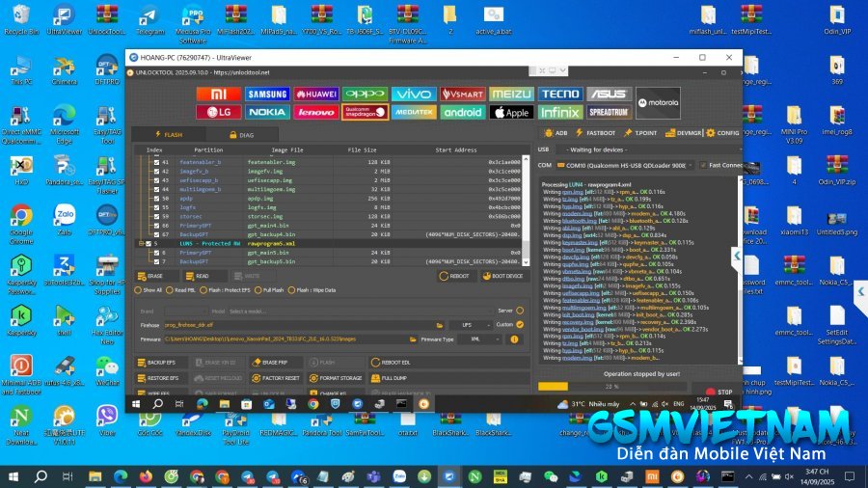Select the ASUS brand tile

coord(609,95)
